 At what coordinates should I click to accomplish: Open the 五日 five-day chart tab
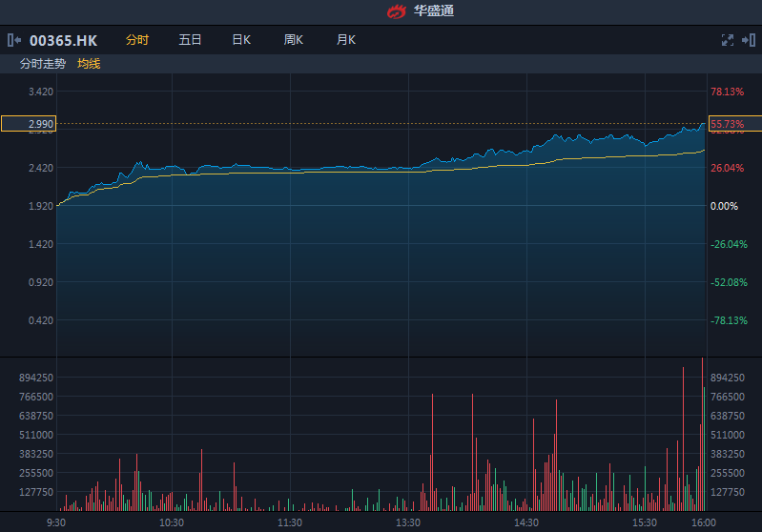point(190,40)
